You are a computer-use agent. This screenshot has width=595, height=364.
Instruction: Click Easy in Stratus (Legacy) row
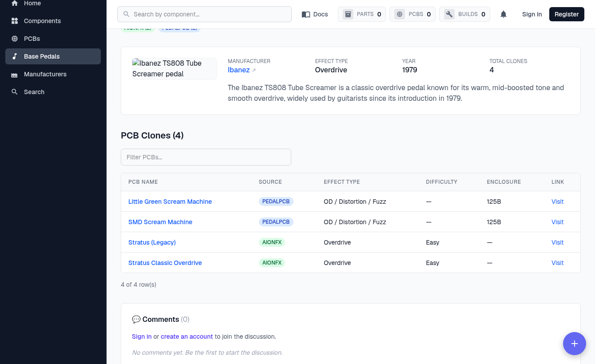pos(432,242)
